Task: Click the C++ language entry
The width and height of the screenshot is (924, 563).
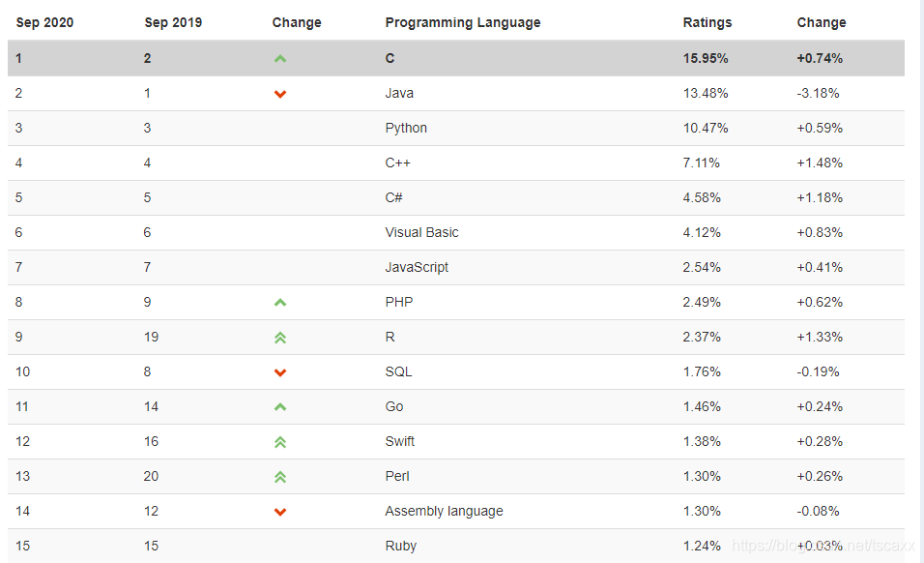Action: click(x=398, y=163)
